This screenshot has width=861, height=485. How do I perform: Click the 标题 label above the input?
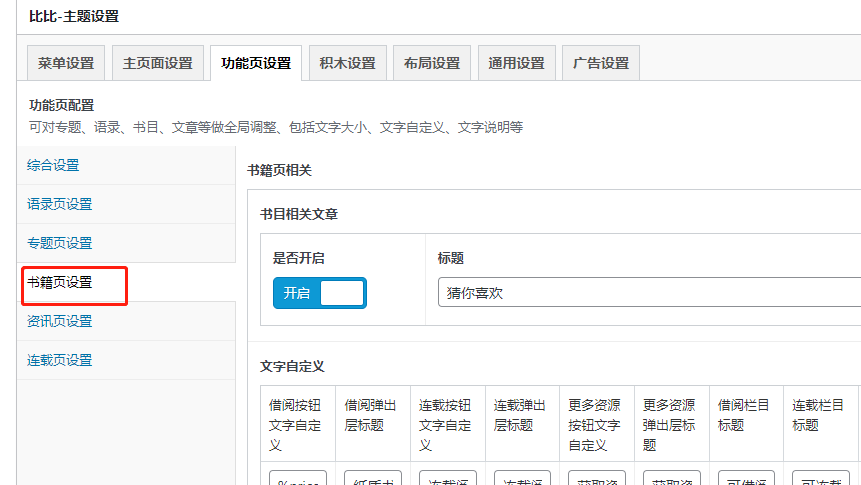point(451,258)
